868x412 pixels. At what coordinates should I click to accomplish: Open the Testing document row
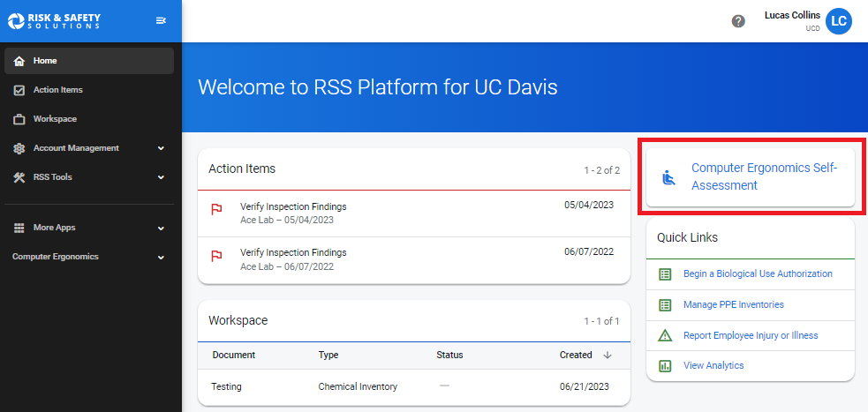point(414,387)
